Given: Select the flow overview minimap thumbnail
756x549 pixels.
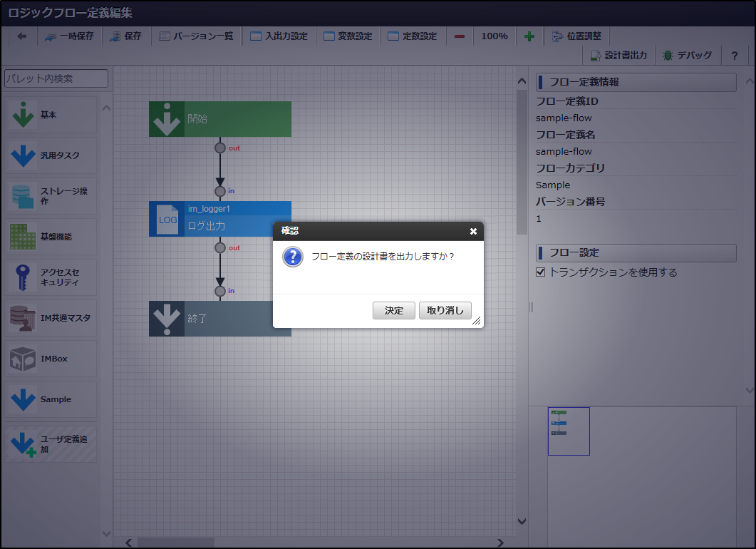Looking at the screenshot, I should pos(569,431).
